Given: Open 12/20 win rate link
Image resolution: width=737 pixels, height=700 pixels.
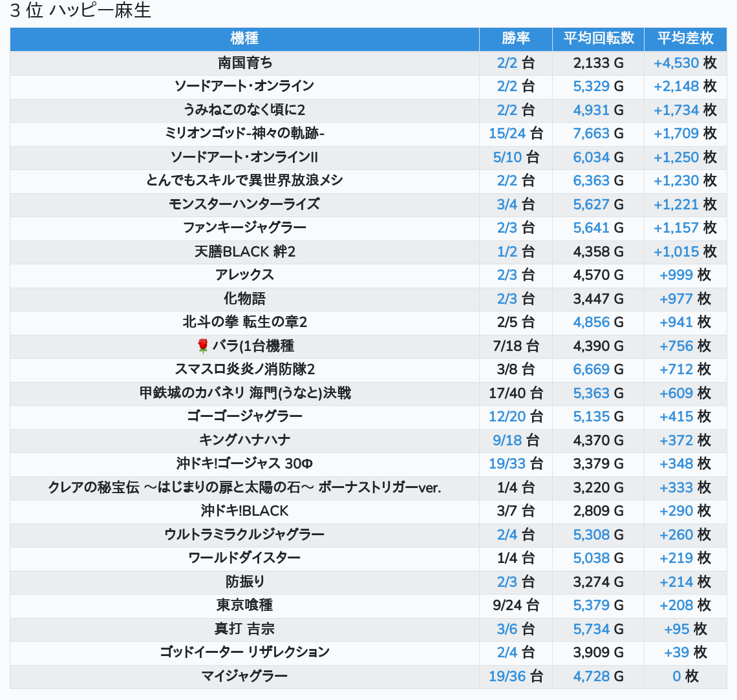Looking at the screenshot, I should 507,417.
